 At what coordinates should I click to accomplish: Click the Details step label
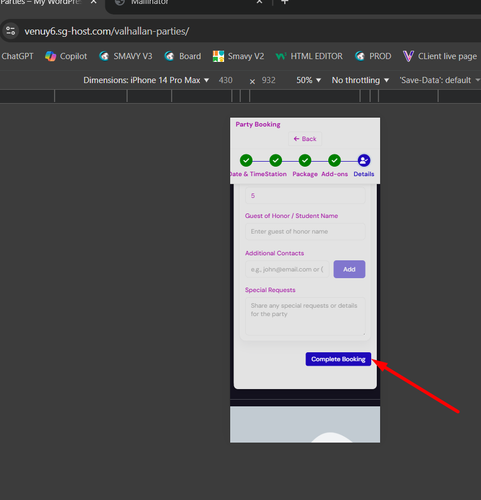(364, 174)
